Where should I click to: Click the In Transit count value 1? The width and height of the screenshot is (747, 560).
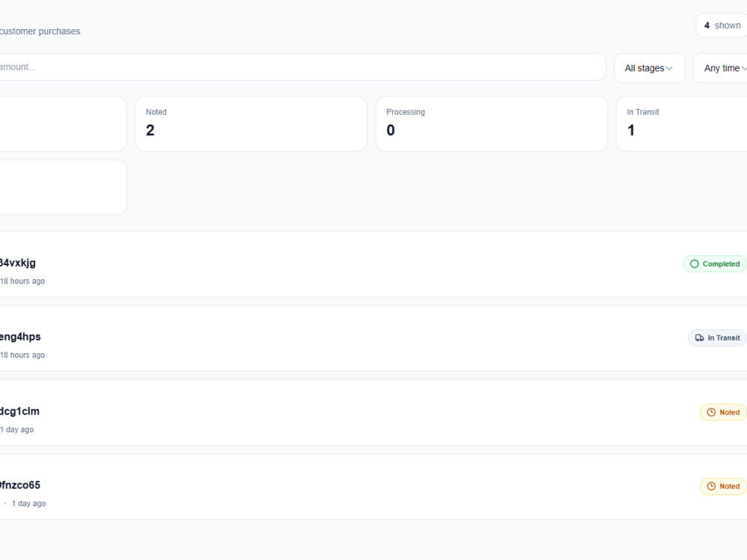coord(631,130)
